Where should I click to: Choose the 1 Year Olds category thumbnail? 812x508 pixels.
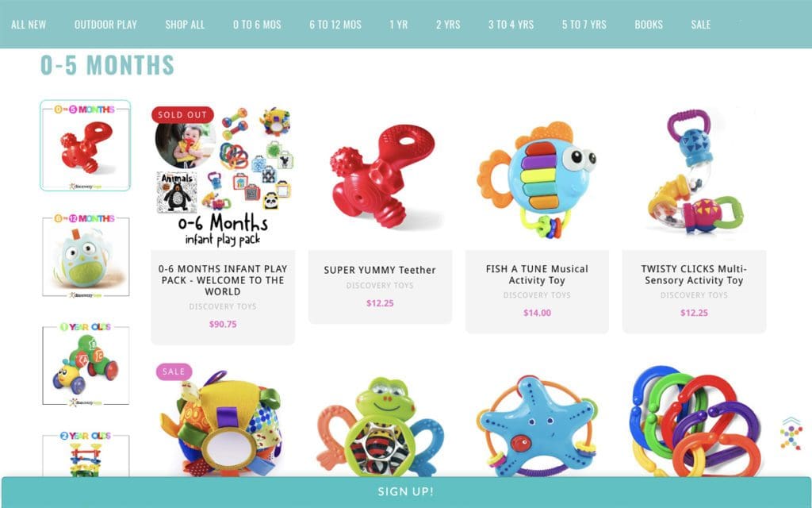click(x=86, y=364)
